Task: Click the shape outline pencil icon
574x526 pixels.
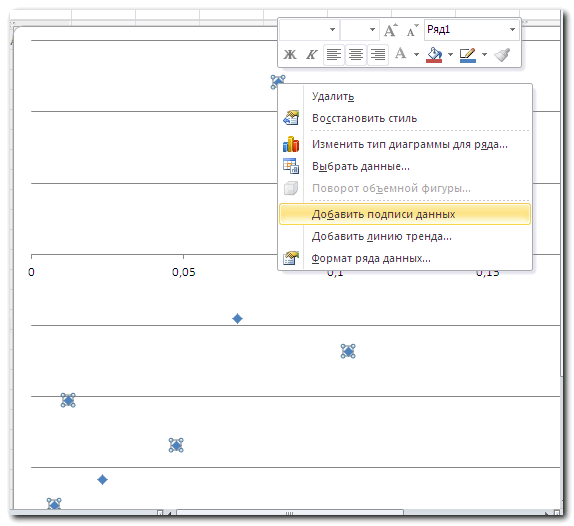Action: tap(468, 55)
